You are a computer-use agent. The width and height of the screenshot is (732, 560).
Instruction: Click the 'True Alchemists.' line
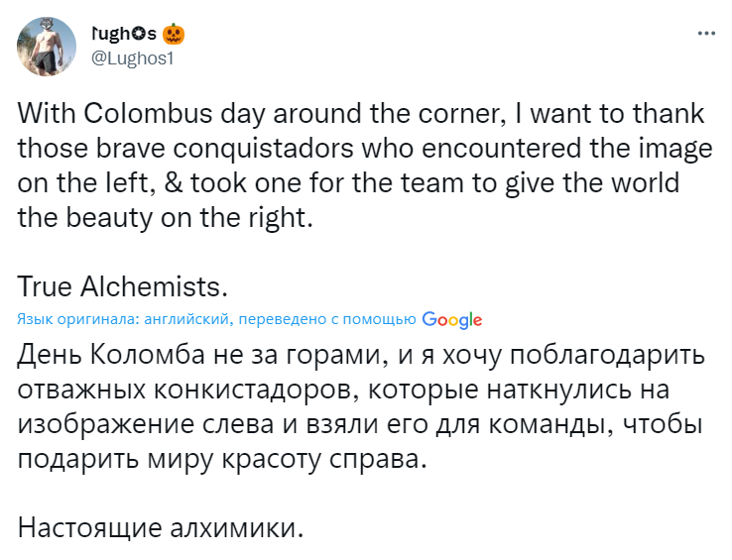(x=123, y=286)
